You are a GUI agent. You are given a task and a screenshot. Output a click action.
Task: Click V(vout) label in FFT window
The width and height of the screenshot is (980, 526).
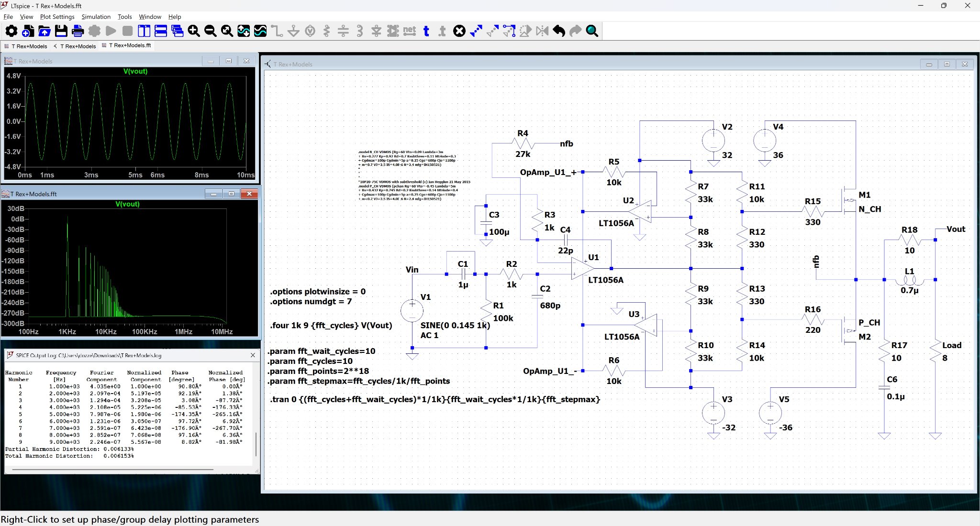pos(127,204)
